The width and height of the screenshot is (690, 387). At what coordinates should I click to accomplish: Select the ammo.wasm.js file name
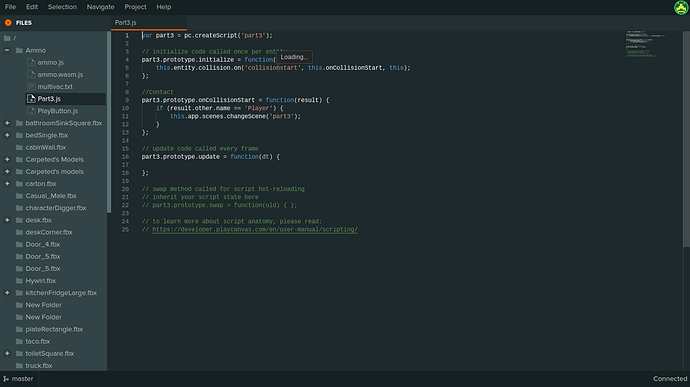point(60,74)
